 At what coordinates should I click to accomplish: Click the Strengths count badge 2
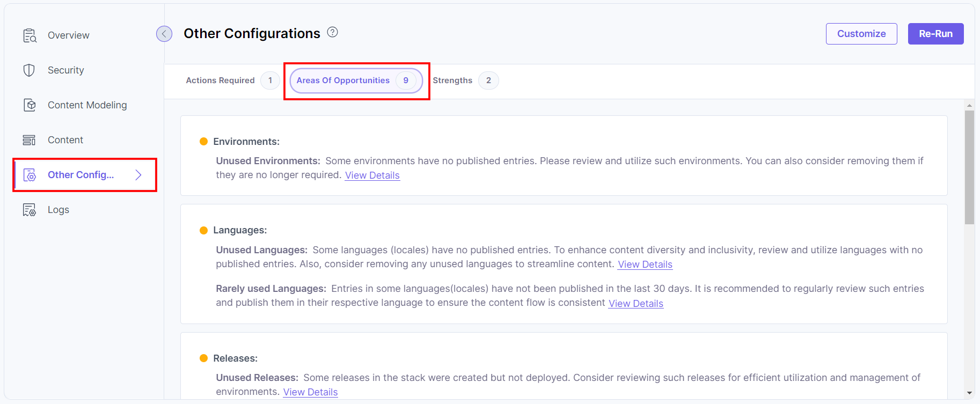coord(488,80)
